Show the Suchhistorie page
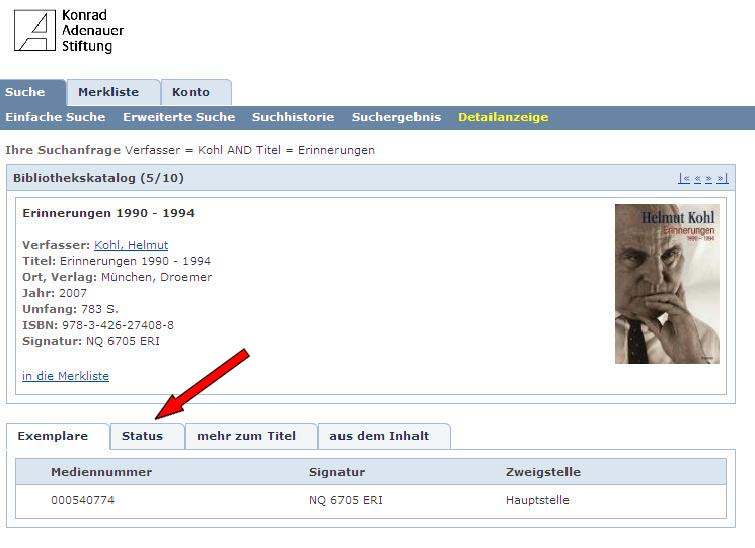 [293, 117]
